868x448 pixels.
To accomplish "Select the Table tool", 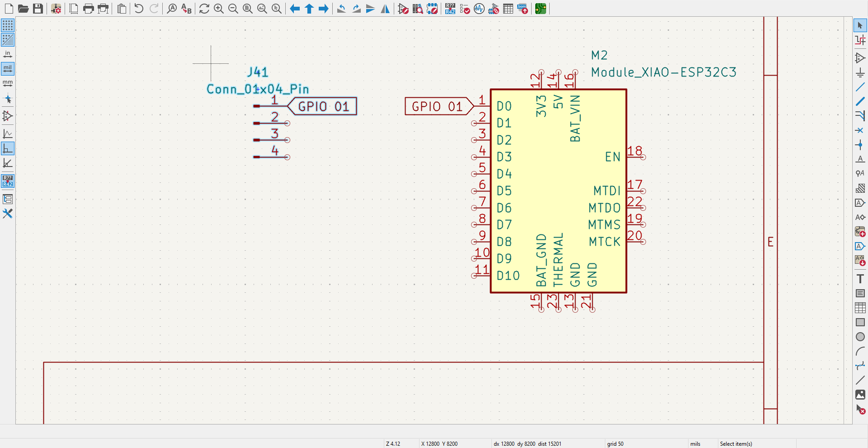I will 860,308.
